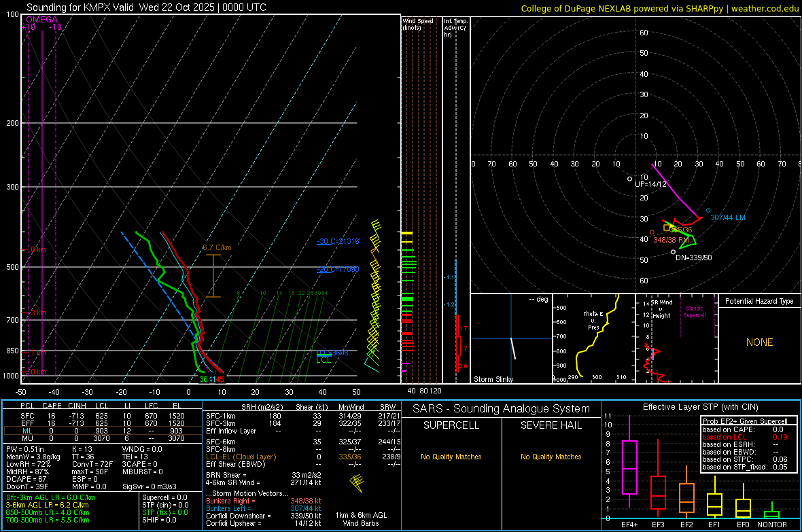Click the Eff Inflow Layer row
802x532 pixels.
(x=303, y=431)
